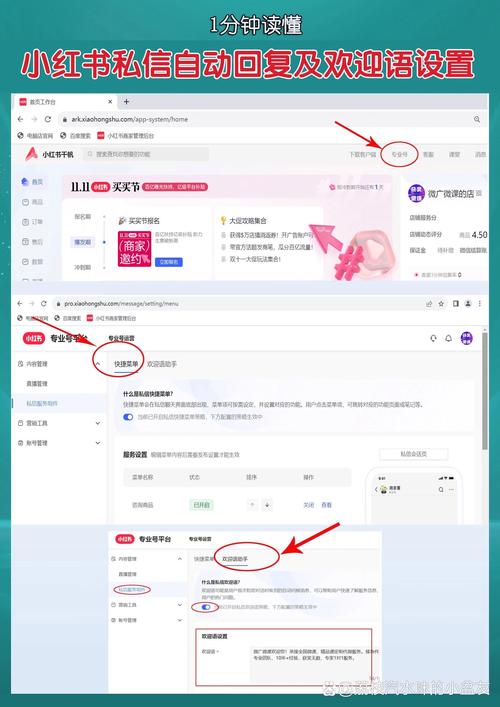This screenshot has height=707, width=500.
Task: Switch to 欢迎语助手 tab in bottom screenshot
Action: [x=235, y=559]
